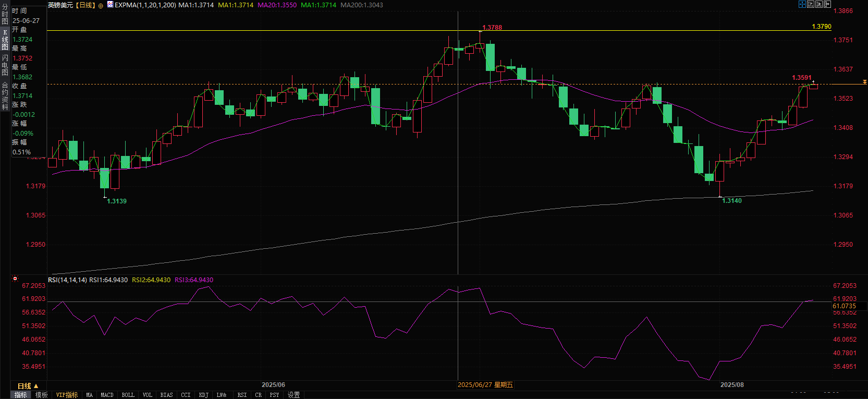Open the VIP指标 tab
This screenshot has height=399, width=868.
coord(67,395)
